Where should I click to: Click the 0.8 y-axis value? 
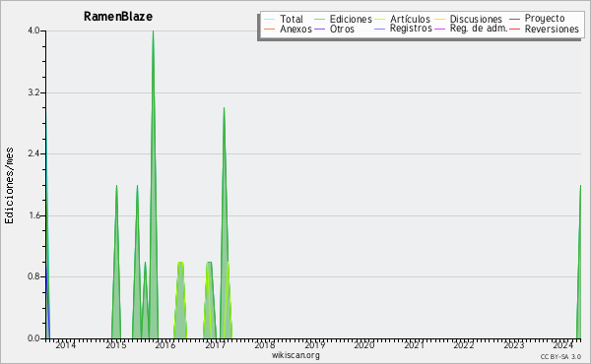(x=33, y=277)
